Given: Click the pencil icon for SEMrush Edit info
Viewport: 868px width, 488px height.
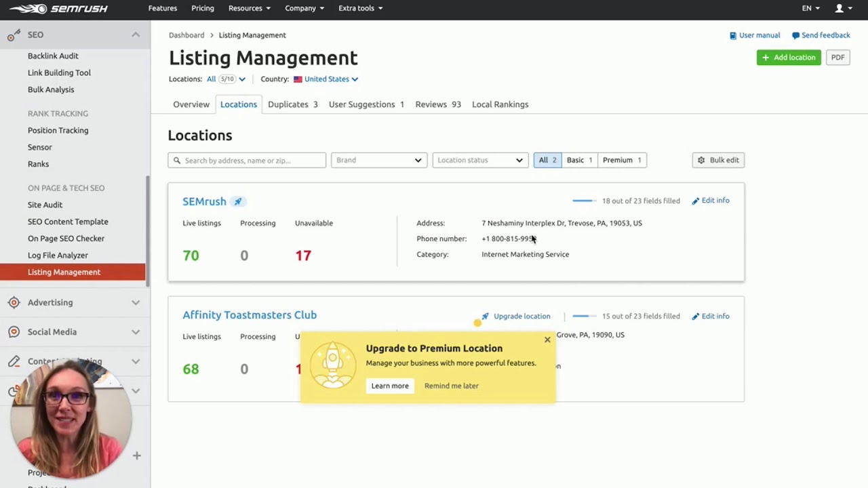Looking at the screenshot, I should 695,201.
